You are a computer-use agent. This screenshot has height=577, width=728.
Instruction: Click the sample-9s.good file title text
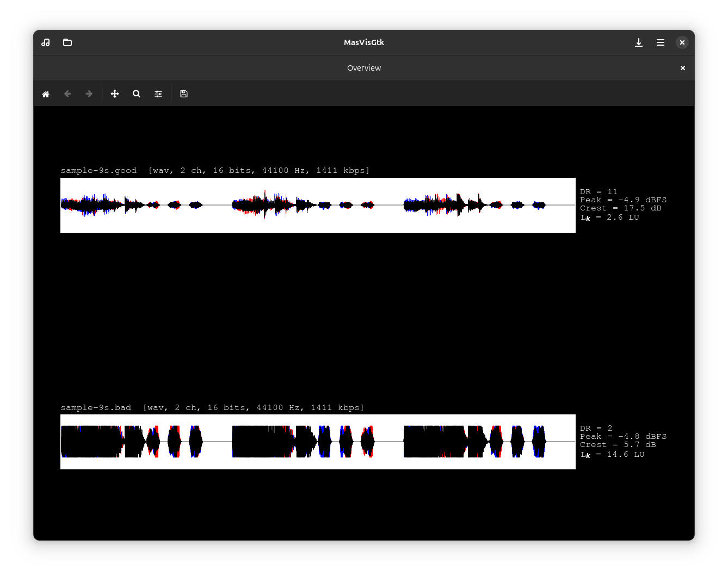[215, 170]
